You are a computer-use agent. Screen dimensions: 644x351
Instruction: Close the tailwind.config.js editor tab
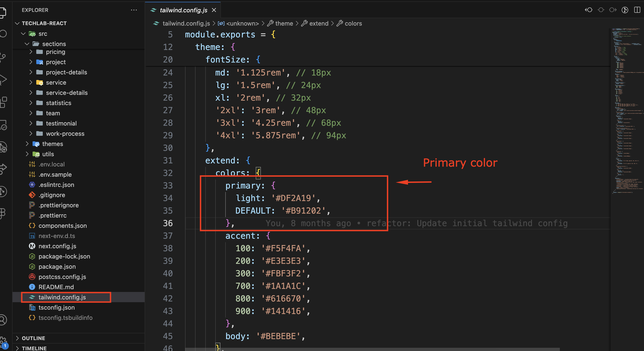[214, 10]
